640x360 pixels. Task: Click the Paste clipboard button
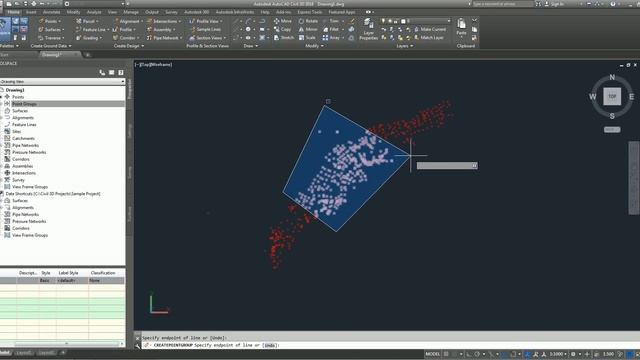461,27
